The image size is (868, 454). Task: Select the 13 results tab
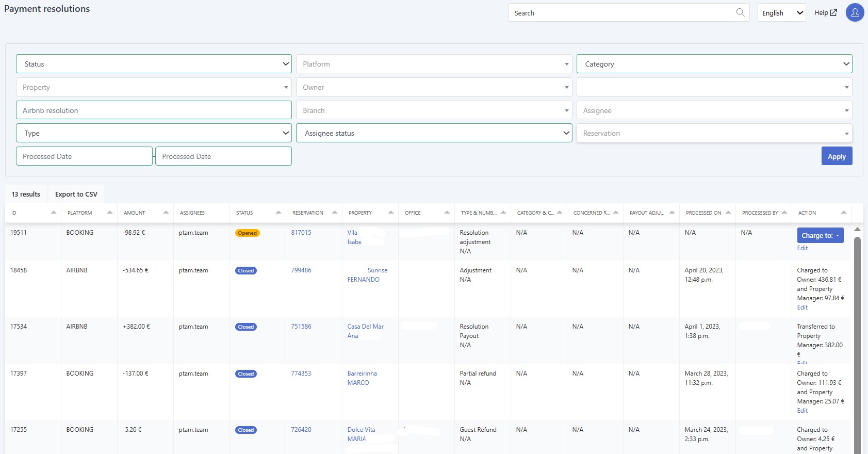click(x=26, y=194)
